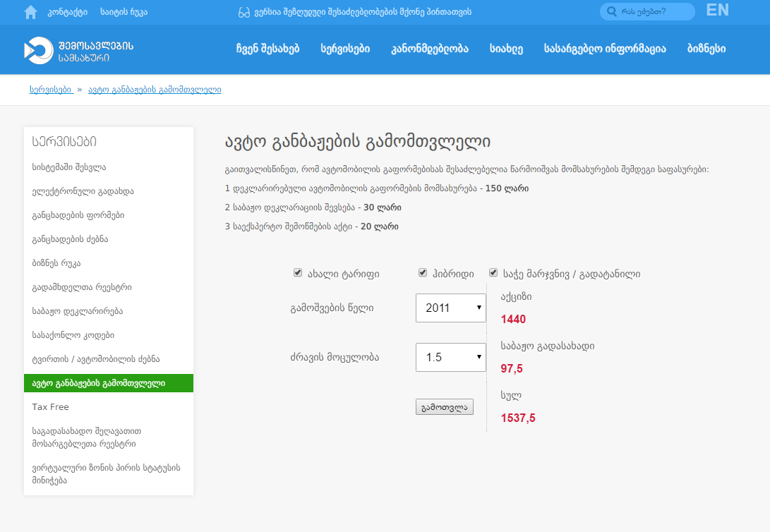Click the search magnifier icon
Image resolution: width=770 pixels, height=532 pixels.
611,11
